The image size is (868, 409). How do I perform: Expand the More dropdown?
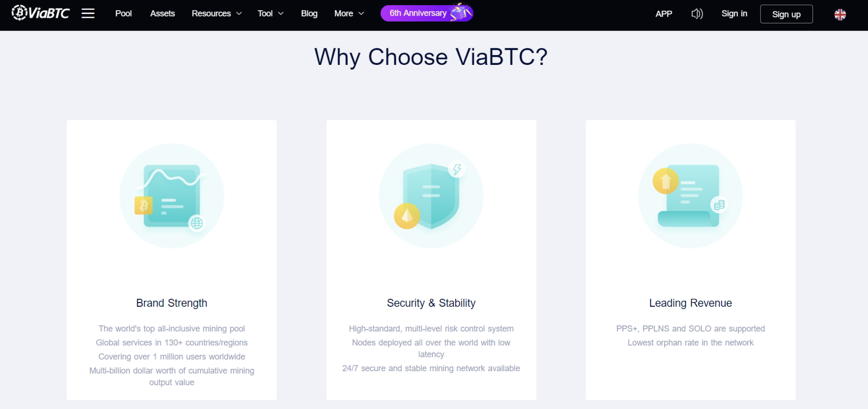[348, 13]
